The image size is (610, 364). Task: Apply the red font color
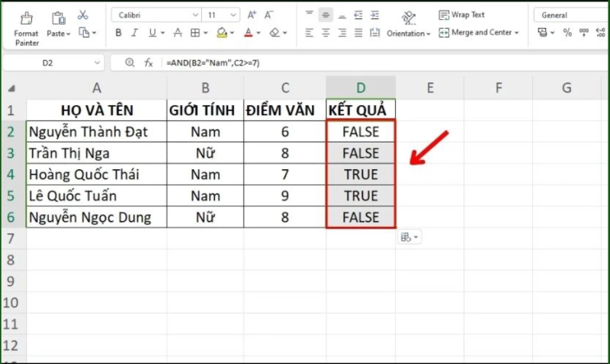249,33
